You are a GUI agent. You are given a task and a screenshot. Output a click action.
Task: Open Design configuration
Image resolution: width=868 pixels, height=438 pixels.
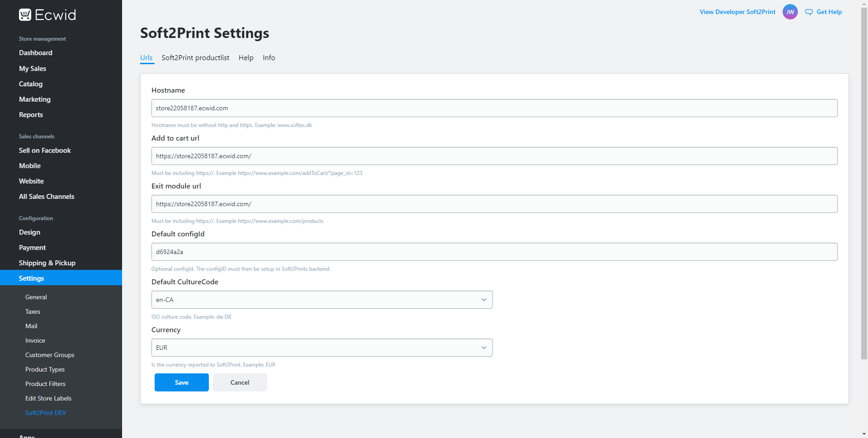point(29,232)
